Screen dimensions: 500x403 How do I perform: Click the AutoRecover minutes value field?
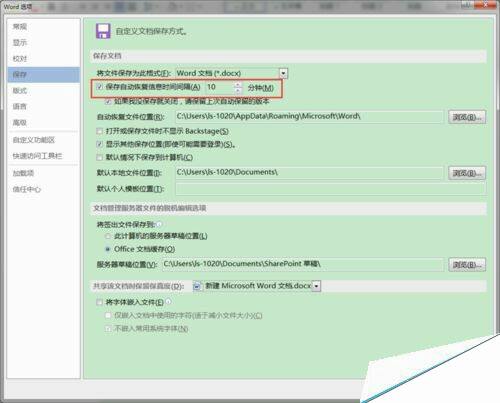[x=220, y=87]
